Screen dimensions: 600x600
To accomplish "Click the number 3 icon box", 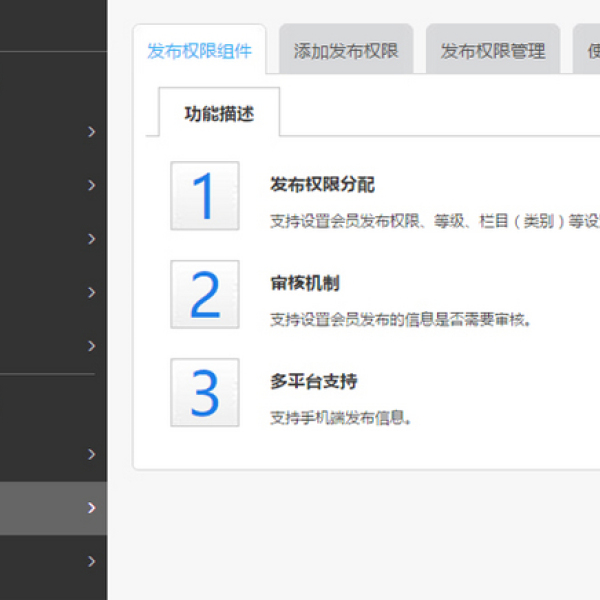I will (205, 392).
